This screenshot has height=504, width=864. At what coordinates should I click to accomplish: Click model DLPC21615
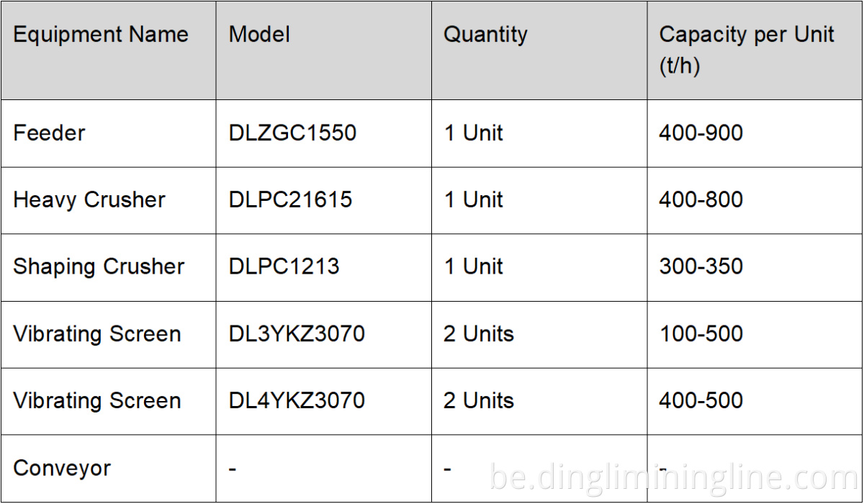tap(290, 199)
